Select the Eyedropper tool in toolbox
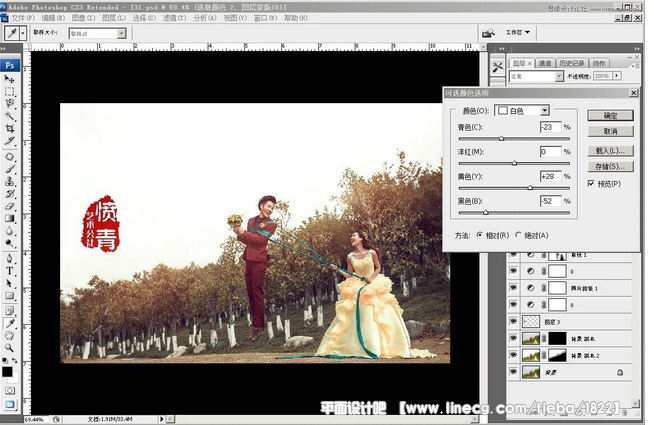Viewport: 654px width, 425px height. click(9, 324)
